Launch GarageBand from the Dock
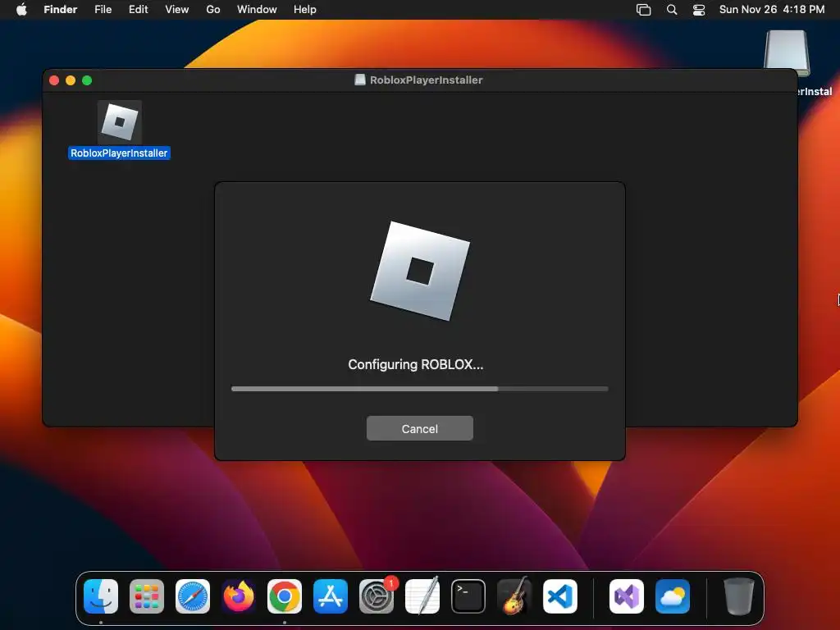The image size is (840, 630). tap(514, 596)
